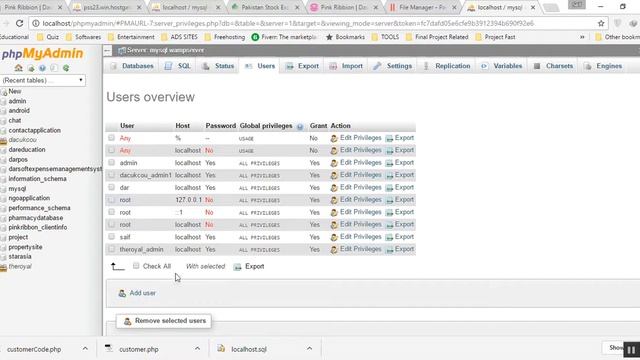This screenshot has width=640, height=360.
Task: Switch to the Databases tab
Action: click(132, 66)
